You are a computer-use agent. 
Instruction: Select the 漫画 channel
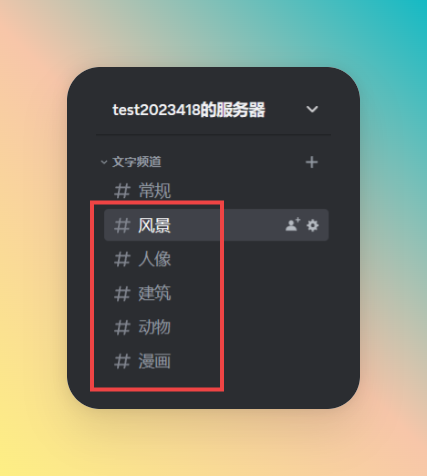[x=154, y=362]
